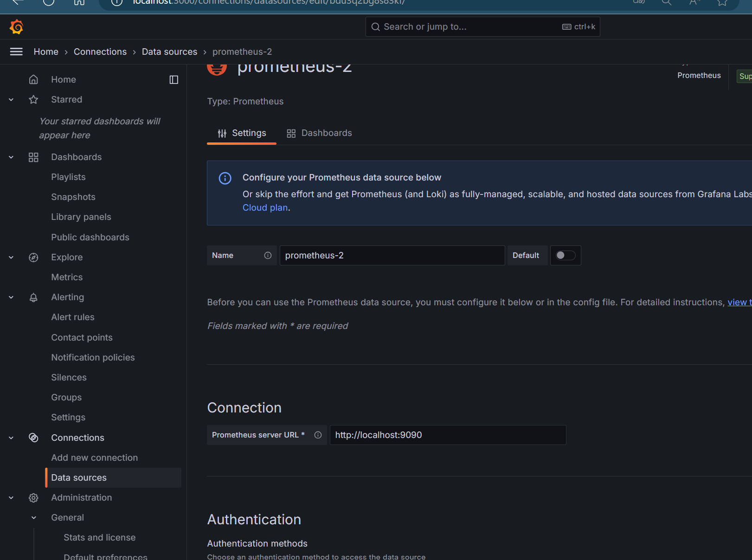Viewport: 752px width, 560px height.
Task: Click the browser zoom magnifier icon
Action: point(666,2)
